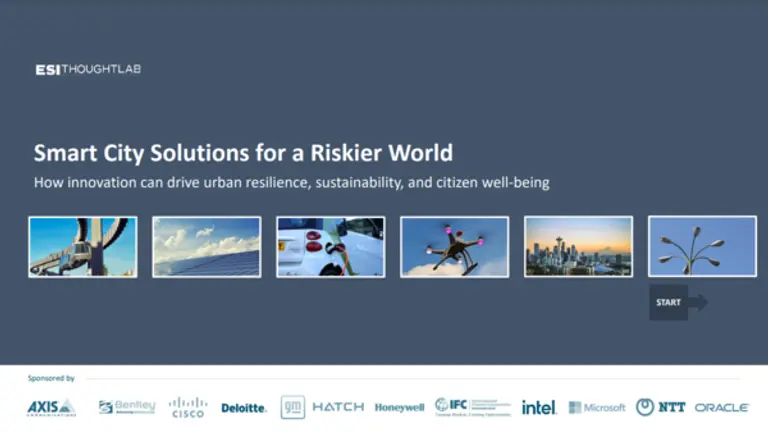Click the Intel logo
This screenshot has height=433, width=768.
[539, 407]
